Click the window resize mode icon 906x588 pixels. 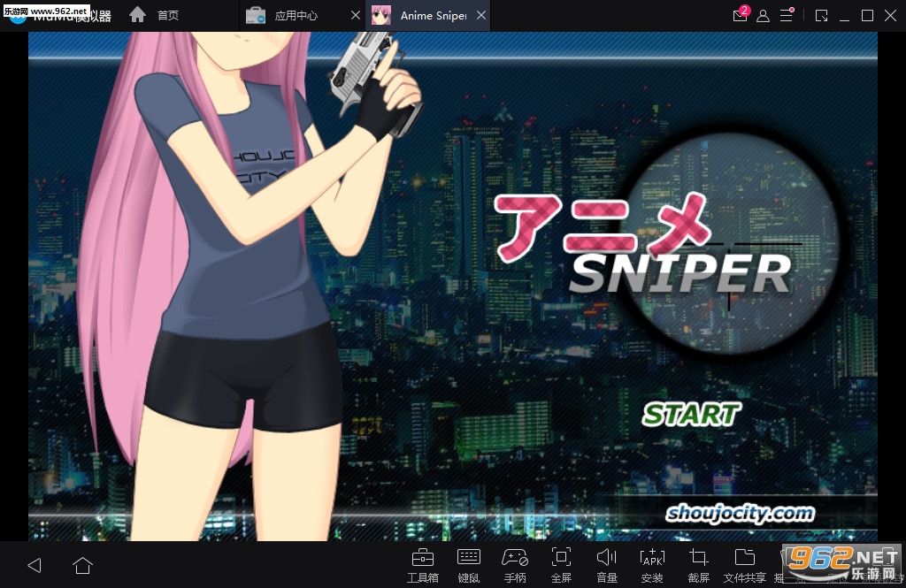822,16
